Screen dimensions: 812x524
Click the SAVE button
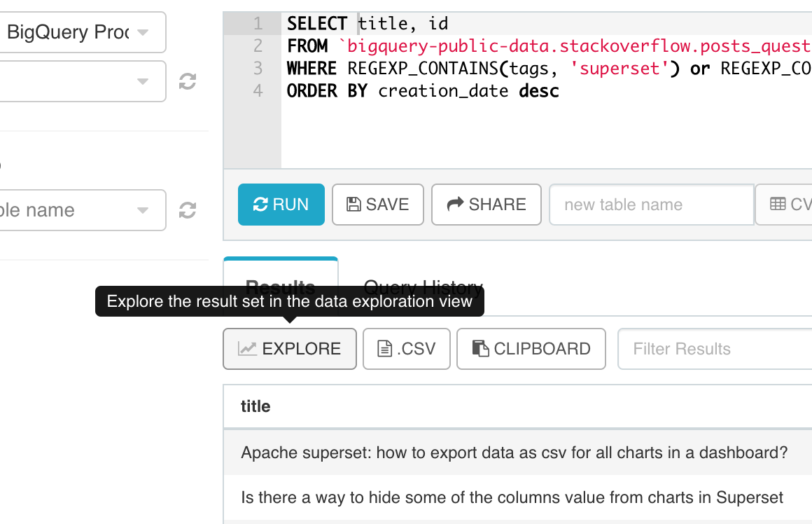pos(377,204)
